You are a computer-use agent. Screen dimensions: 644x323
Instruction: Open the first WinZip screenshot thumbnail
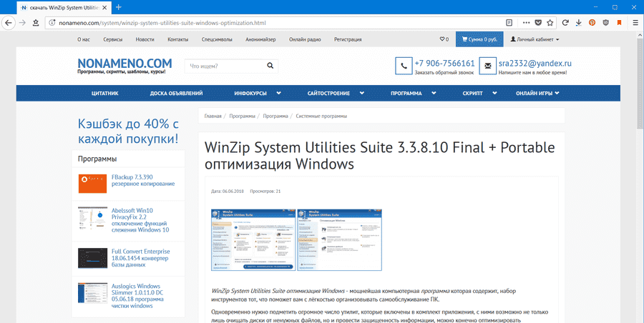click(253, 239)
